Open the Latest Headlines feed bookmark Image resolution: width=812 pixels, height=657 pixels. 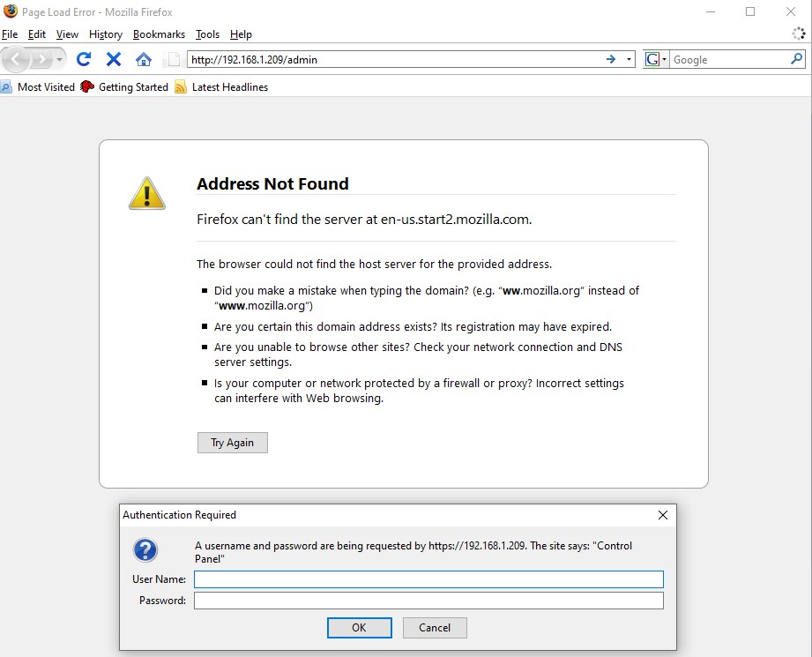point(221,87)
